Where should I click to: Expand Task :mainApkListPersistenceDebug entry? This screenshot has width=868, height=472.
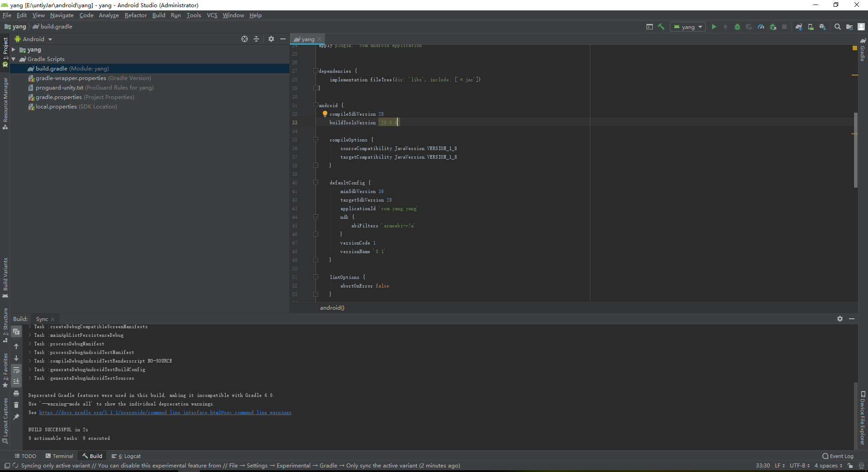pos(30,335)
